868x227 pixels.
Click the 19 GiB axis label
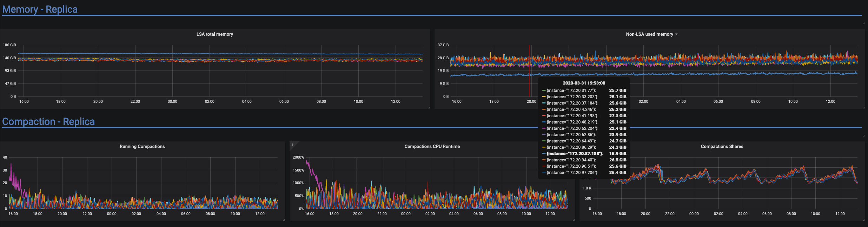click(x=443, y=71)
